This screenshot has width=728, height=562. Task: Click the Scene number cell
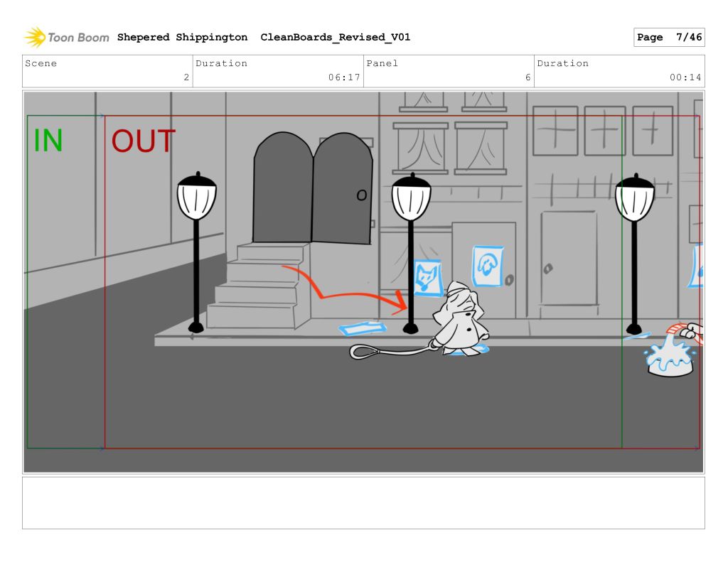tap(107, 71)
